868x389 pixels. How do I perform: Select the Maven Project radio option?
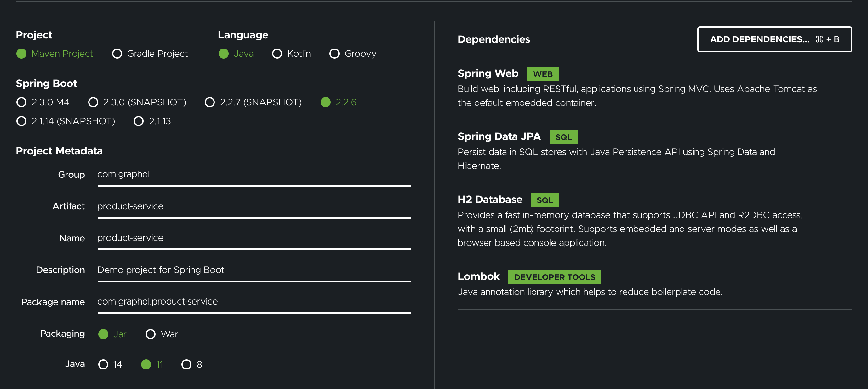coord(54,54)
